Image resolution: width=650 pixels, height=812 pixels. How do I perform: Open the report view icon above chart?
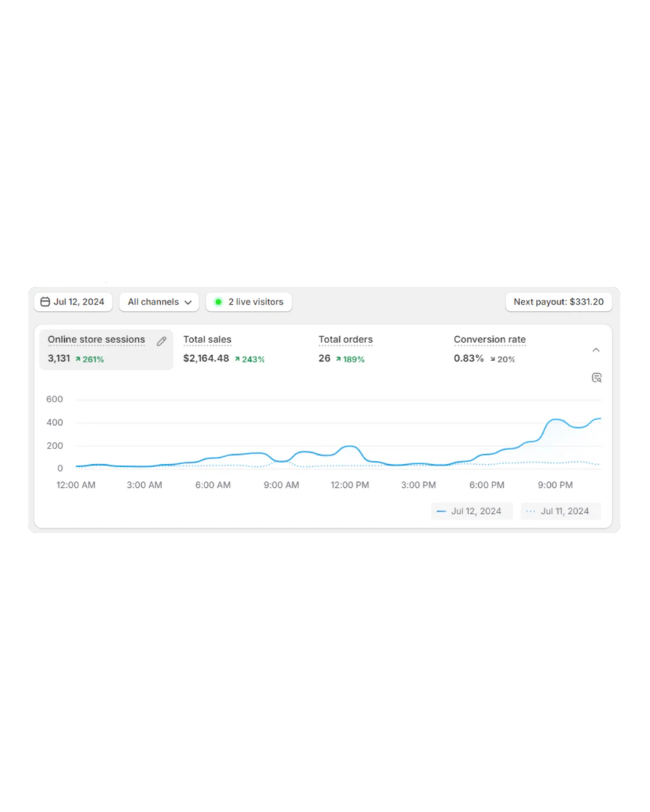point(596,378)
